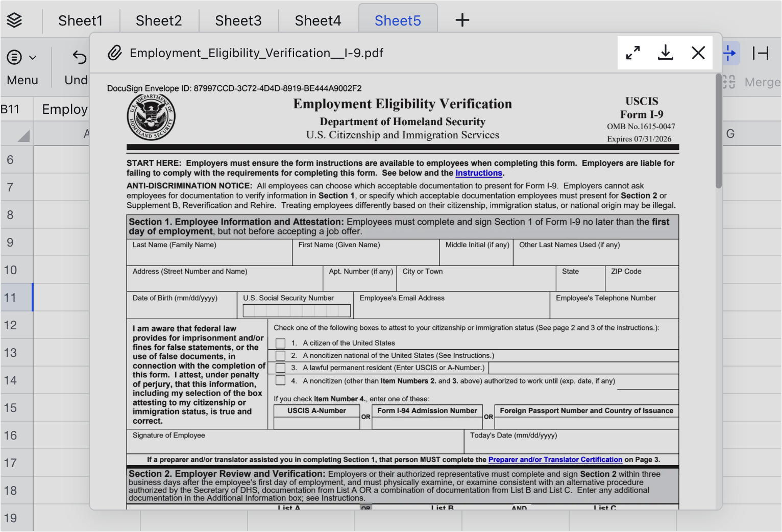Click the Date of Birth field
The width and height of the screenshot is (782, 532).
tap(182, 305)
